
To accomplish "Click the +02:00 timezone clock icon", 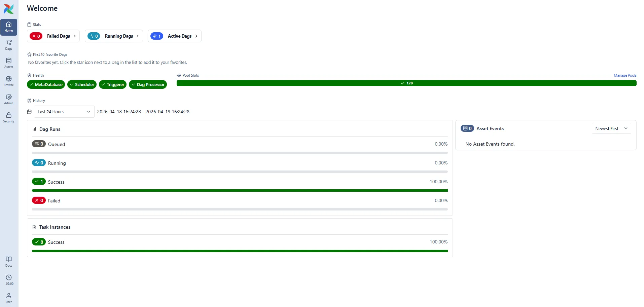I will pyautogui.click(x=8, y=279).
